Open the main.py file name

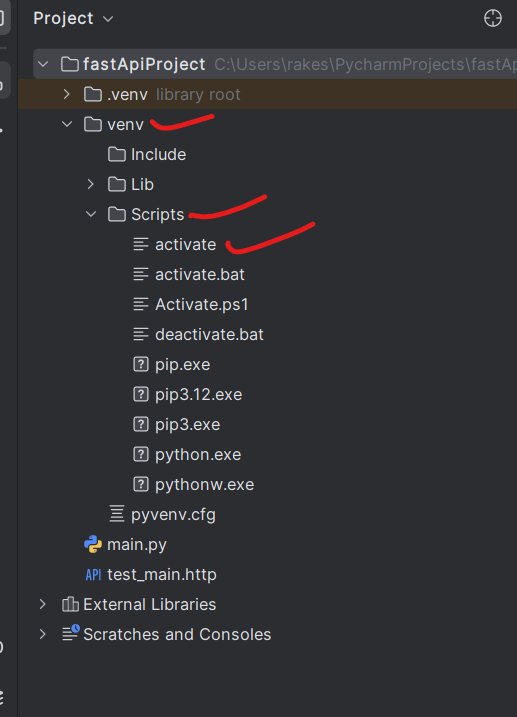click(137, 545)
